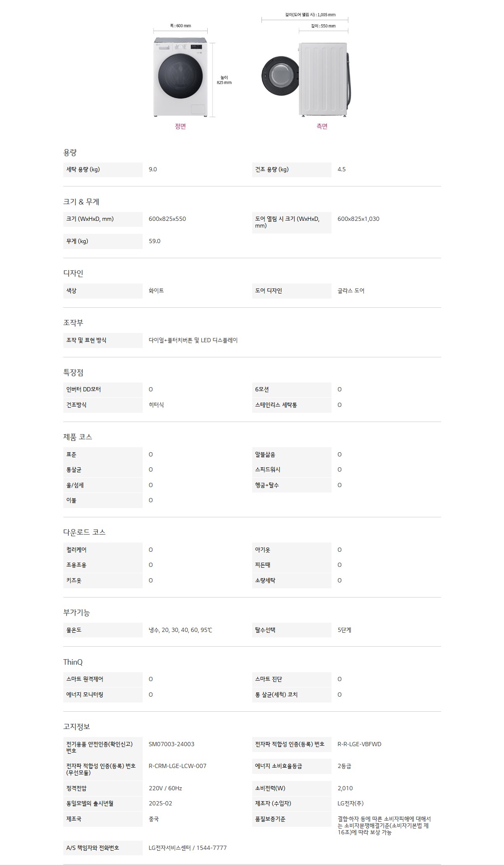
Task: Click the 물온도 temperature options text
Action: tap(180, 630)
